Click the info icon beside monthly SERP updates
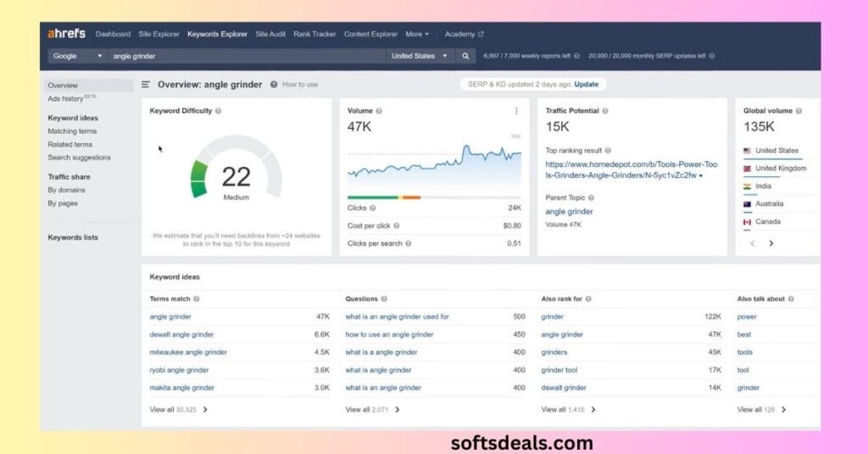Viewport: 868px width, 454px height. [x=712, y=56]
